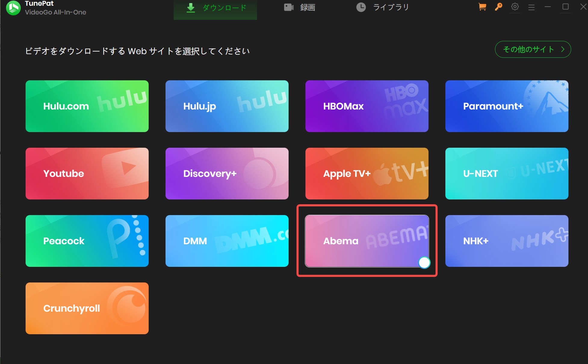This screenshot has width=588, height=364.
Task: Select the Hulu.com site card
Action: coord(87,106)
